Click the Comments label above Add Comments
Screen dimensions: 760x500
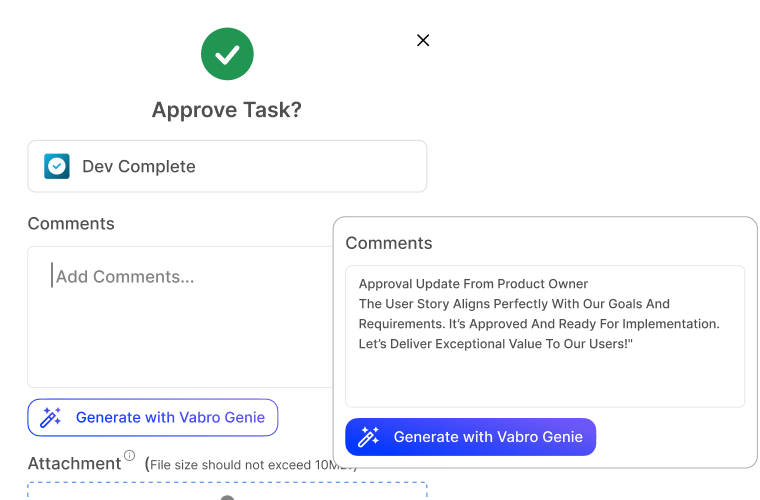pyautogui.click(x=71, y=223)
